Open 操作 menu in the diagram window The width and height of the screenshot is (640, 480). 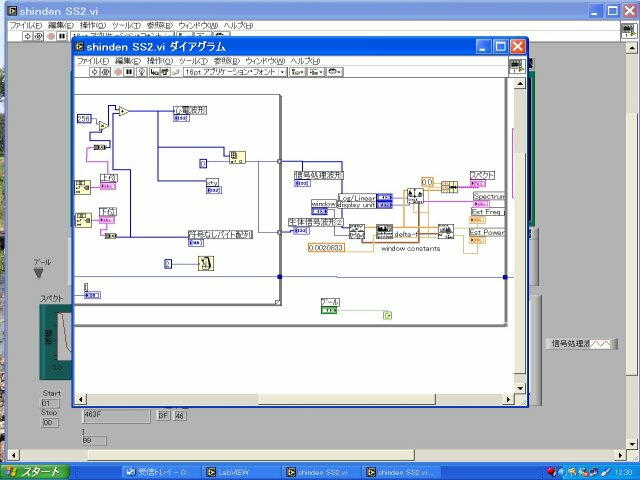(160, 61)
